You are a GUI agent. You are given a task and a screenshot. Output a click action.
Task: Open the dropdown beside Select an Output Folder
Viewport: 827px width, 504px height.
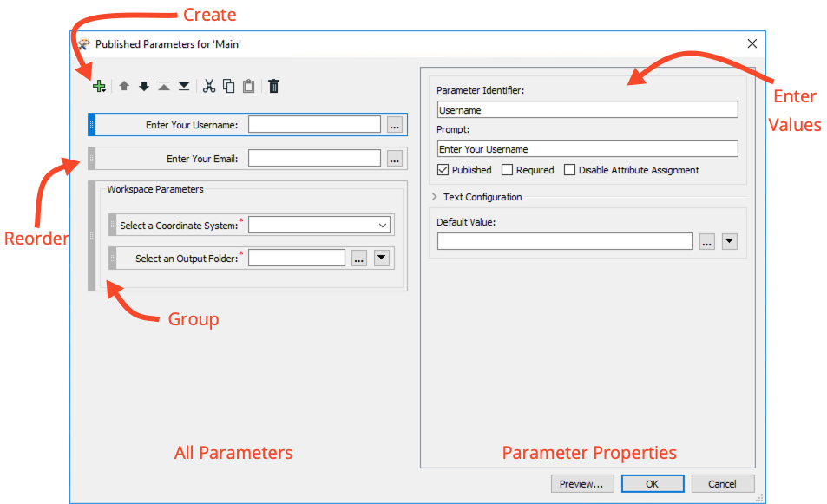[381, 257]
